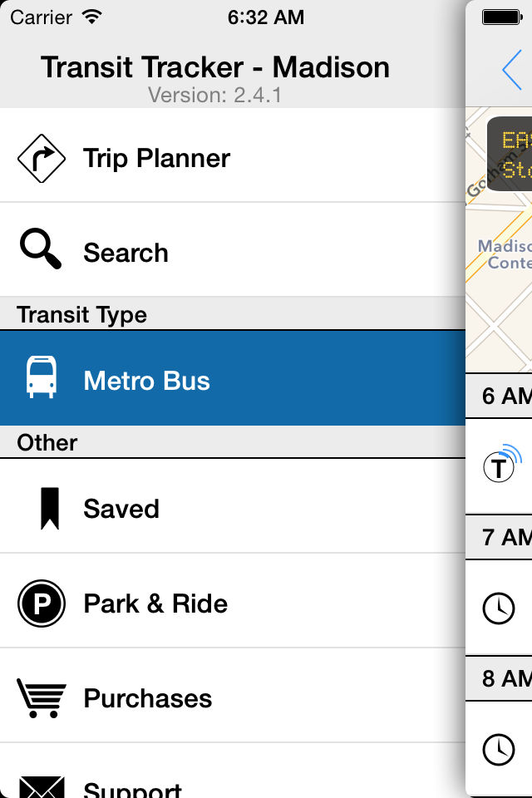Tap the Purchases shopping cart icon
This screenshot has height=798, width=532.
coord(41,697)
